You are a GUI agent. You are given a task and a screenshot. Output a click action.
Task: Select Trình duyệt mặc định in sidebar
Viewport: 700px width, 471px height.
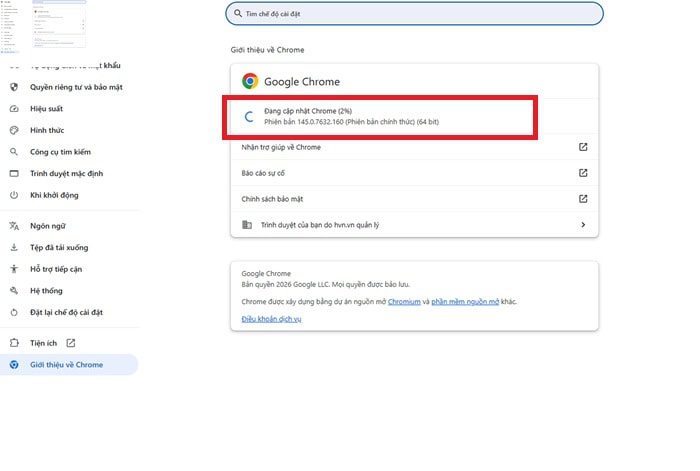(x=66, y=174)
